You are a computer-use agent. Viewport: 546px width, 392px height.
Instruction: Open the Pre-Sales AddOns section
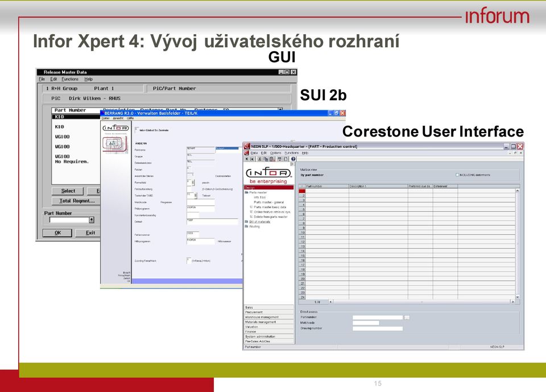tap(269, 341)
